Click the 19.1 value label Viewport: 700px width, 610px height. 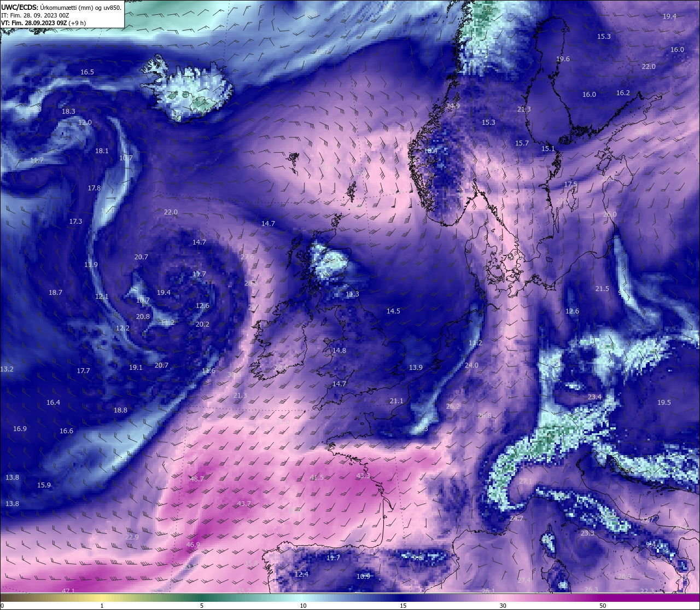pos(136,368)
